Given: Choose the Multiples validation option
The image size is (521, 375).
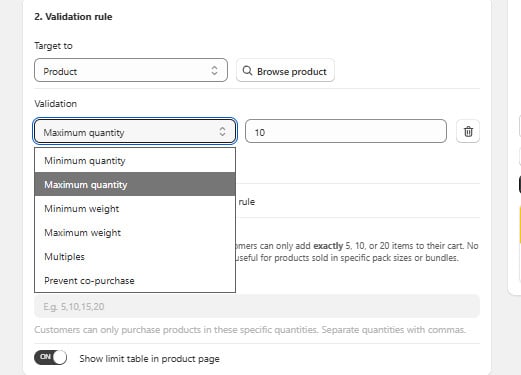Looking at the screenshot, I should coord(135,256).
